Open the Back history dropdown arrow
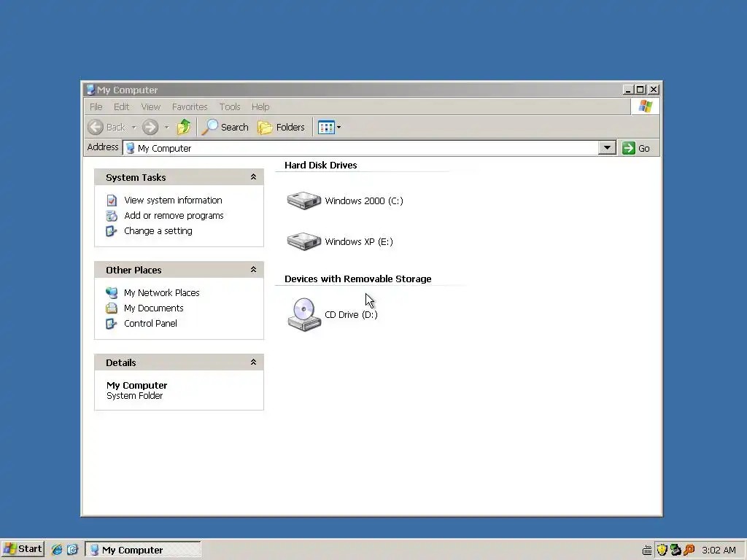The width and height of the screenshot is (747, 560). (134, 127)
